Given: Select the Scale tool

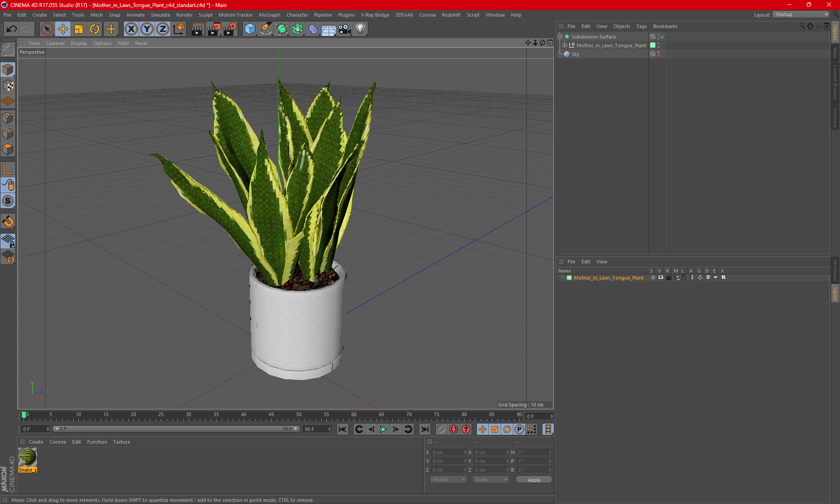Looking at the screenshot, I should [79, 29].
